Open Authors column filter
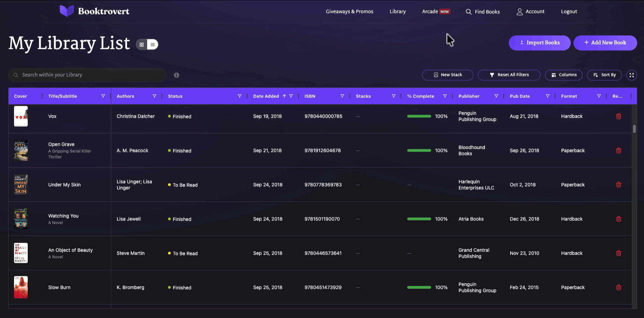644x318 pixels. (x=154, y=96)
